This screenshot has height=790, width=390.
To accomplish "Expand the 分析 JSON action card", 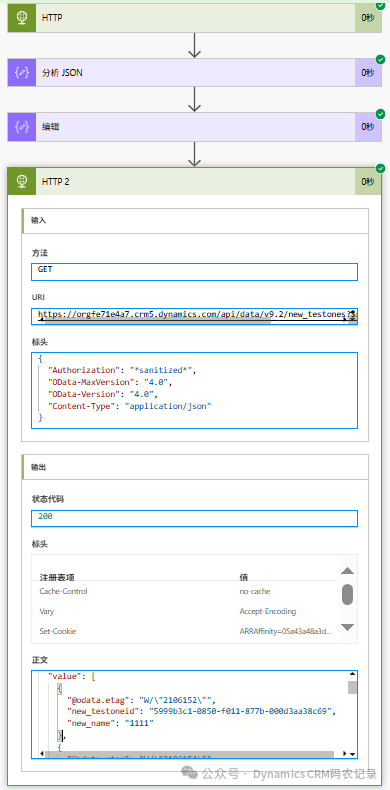I will [x=194, y=73].
